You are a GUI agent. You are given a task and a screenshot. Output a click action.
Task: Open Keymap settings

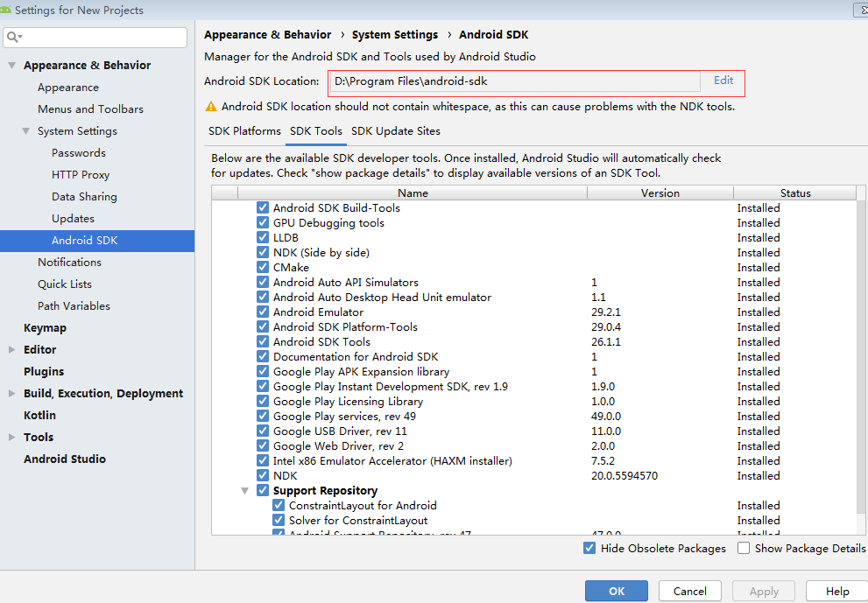click(x=45, y=327)
